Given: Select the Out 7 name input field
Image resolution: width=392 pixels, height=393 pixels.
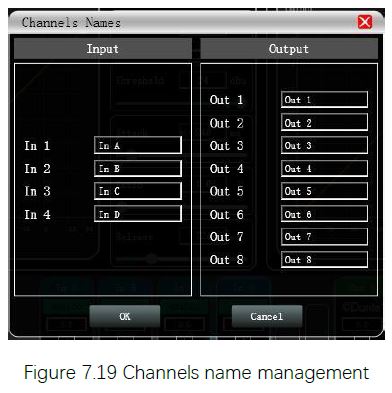Looking at the screenshot, I should [324, 237].
